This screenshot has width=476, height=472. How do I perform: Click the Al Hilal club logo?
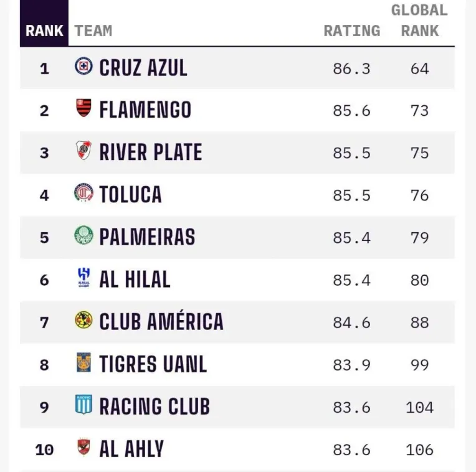pos(83,278)
